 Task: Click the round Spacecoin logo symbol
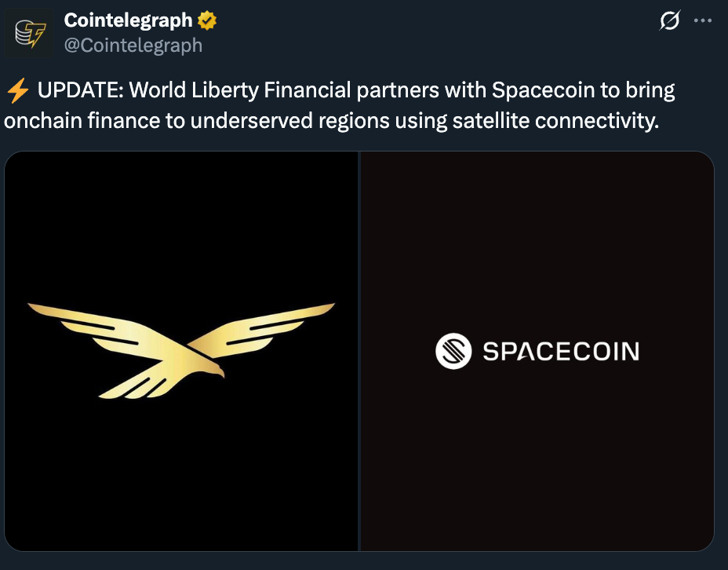[453, 350]
